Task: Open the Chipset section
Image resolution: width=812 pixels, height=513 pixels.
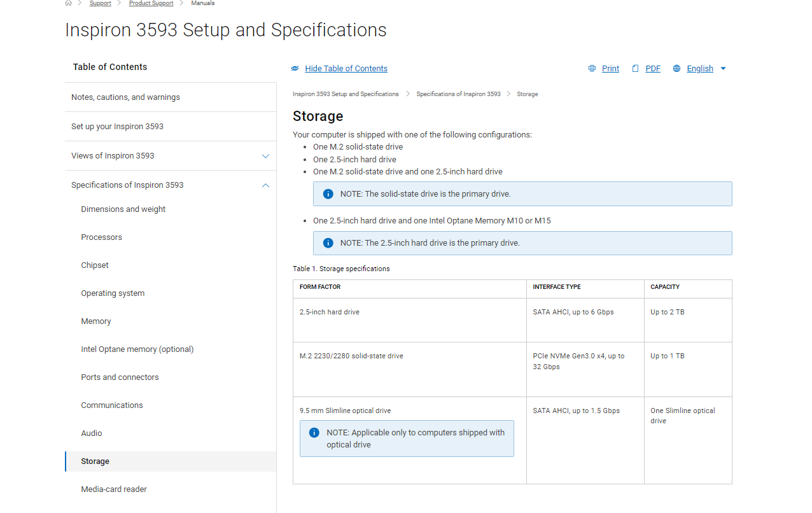Action: coord(95,265)
